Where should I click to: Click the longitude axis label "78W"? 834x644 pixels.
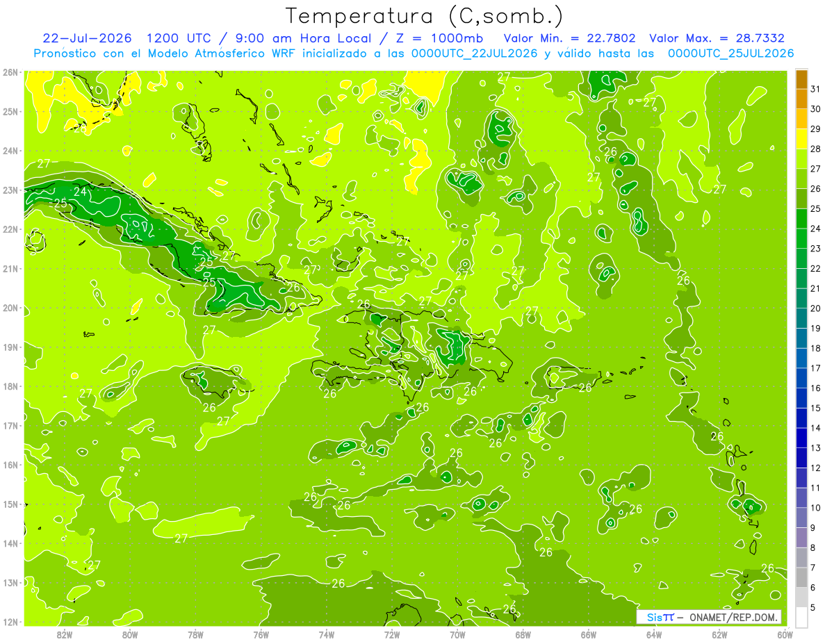click(195, 634)
